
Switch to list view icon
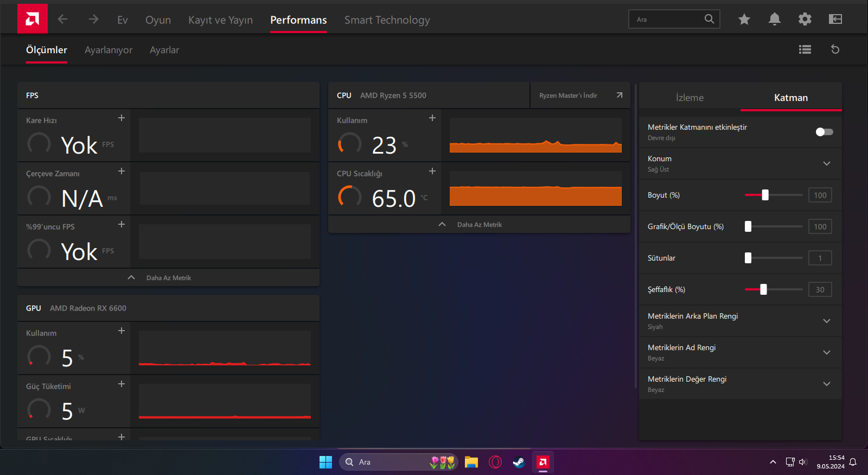point(805,49)
